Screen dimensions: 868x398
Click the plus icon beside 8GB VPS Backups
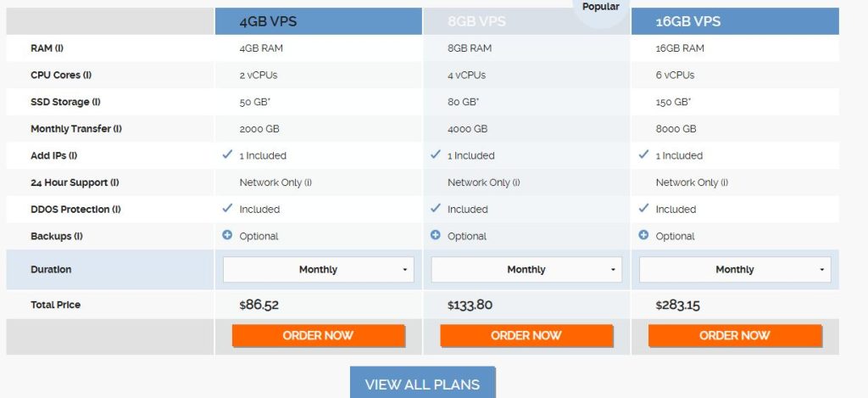(x=436, y=235)
